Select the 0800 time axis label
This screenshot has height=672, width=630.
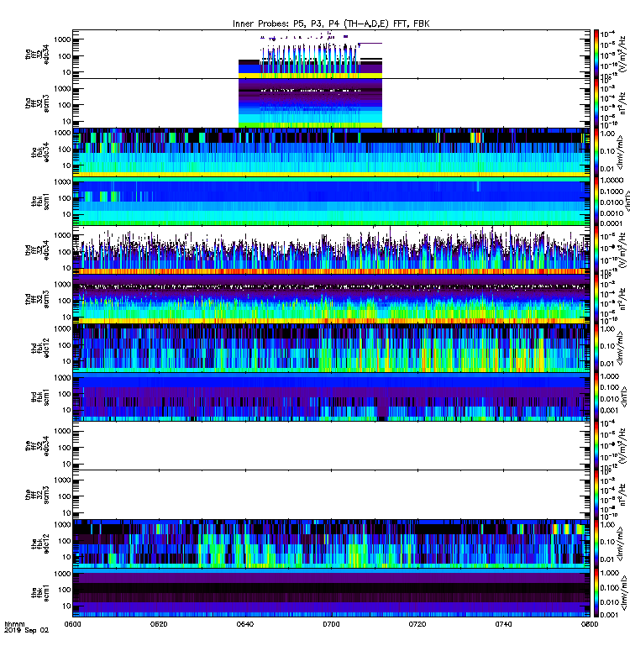coord(590,624)
